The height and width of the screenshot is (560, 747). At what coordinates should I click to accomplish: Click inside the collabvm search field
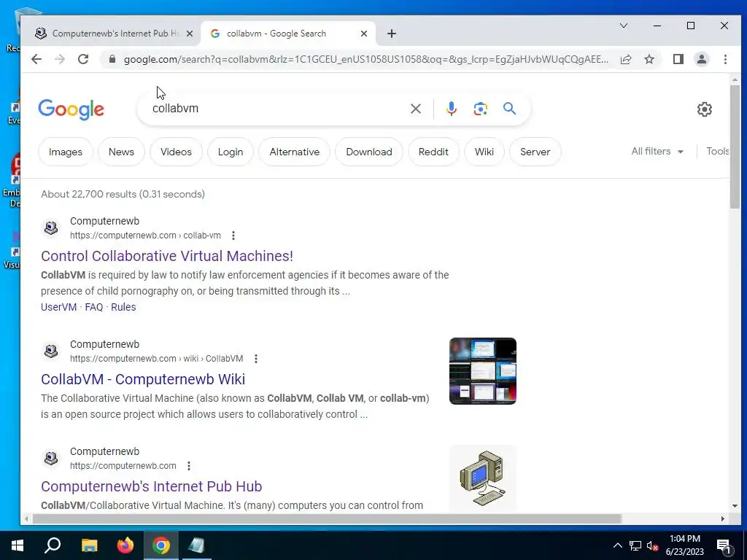[x=276, y=109]
